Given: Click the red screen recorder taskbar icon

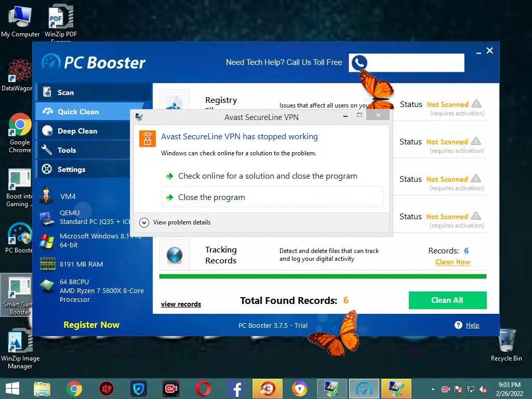Looking at the screenshot, I should tap(170, 389).
